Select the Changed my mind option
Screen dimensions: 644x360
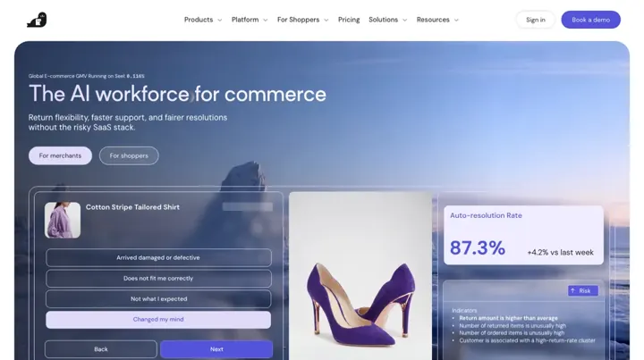click(x=158, y=320)
